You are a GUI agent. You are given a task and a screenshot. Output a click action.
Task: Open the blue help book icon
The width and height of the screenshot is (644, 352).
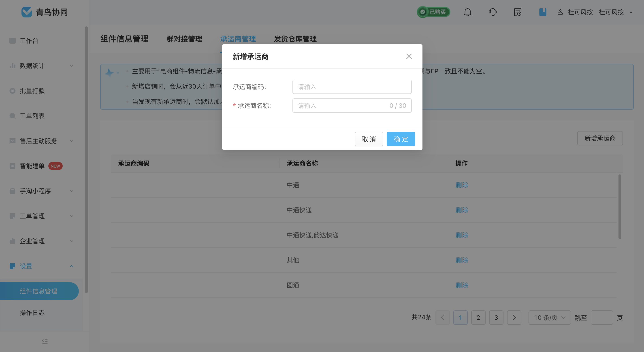point(542,12)
